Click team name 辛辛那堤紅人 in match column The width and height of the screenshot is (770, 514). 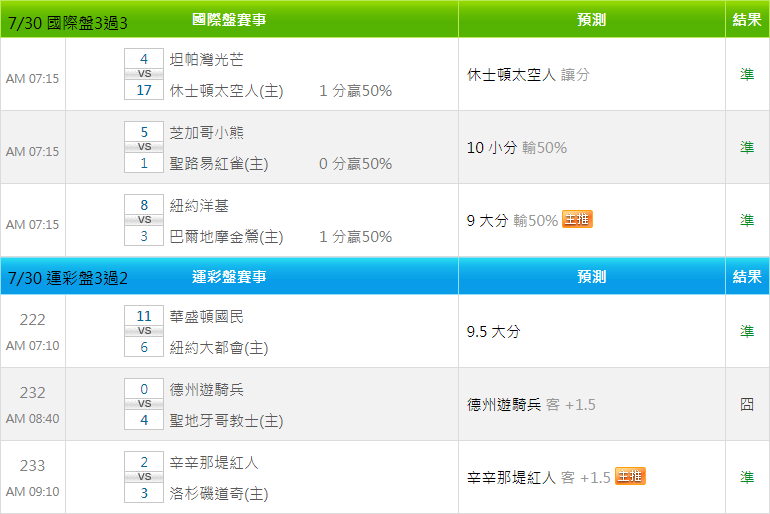pyautogui.click(x=214, y=462)
